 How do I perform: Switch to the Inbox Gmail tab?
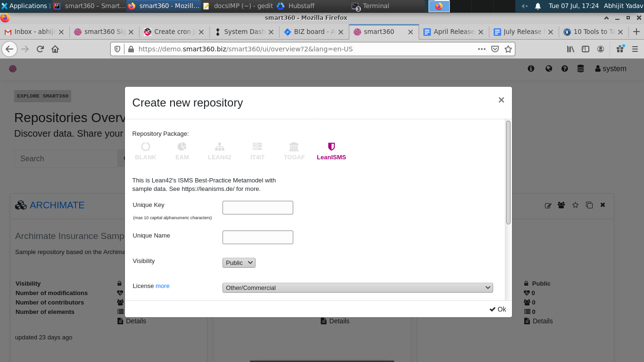click(34, 32)
